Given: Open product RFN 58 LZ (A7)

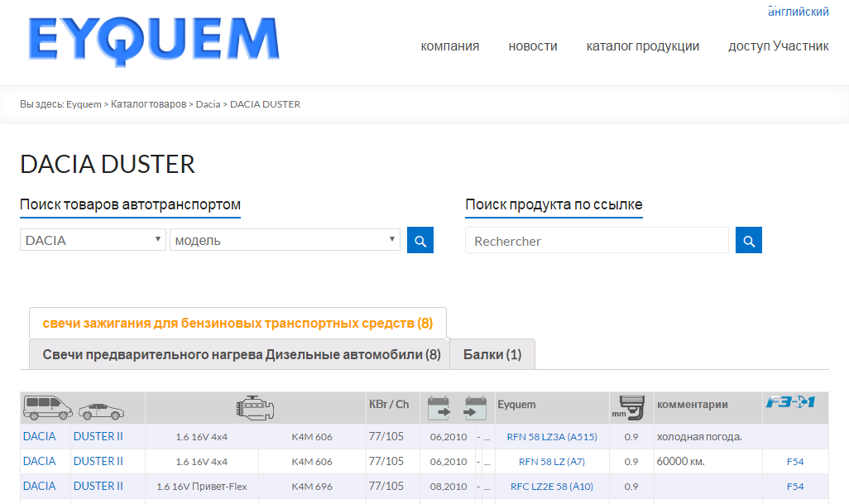Looking at the screenshot, I should pyautogui.click(x=552, y=462).
